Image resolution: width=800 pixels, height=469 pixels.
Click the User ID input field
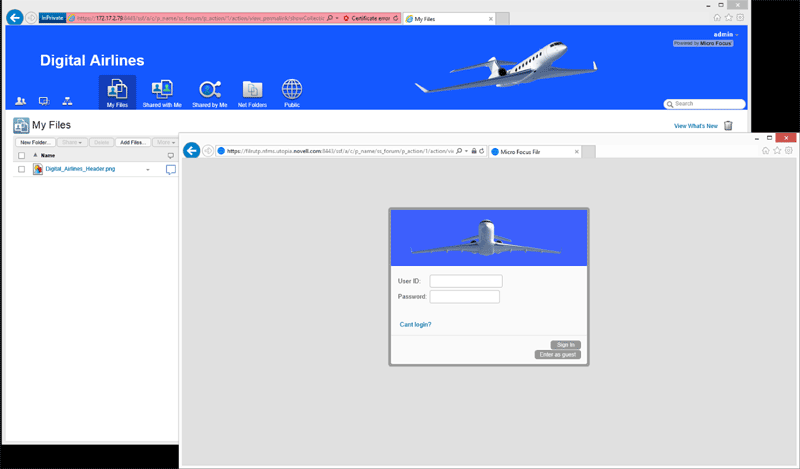click(x=466, y=281)
